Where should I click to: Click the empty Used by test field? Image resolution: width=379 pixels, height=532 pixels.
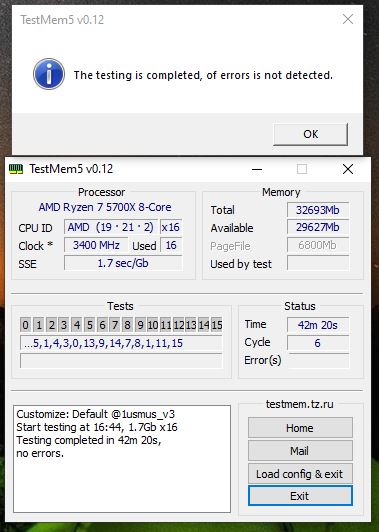[318, 263]
